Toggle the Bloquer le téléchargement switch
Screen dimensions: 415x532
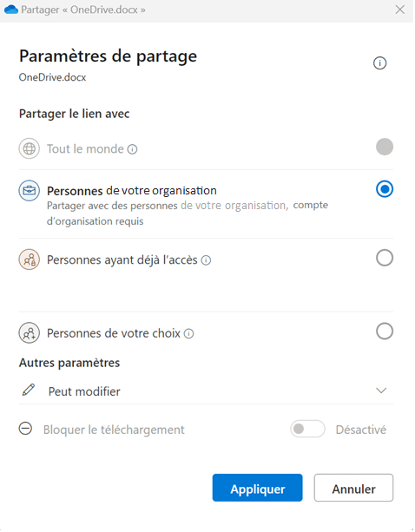(x=307, y=429)
